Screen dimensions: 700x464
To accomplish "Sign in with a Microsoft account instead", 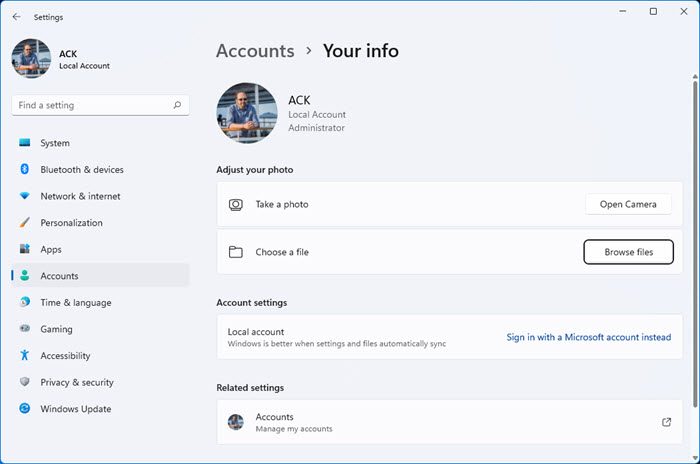I will [x=588, y=337].
